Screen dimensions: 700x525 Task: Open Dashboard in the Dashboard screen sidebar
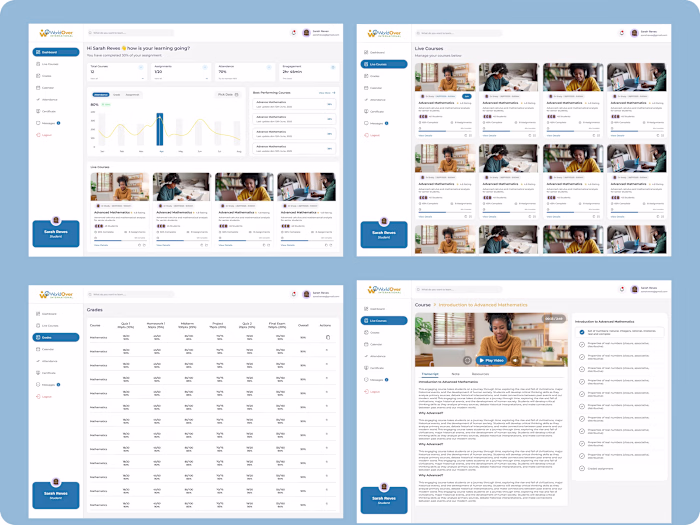[56, 52]
